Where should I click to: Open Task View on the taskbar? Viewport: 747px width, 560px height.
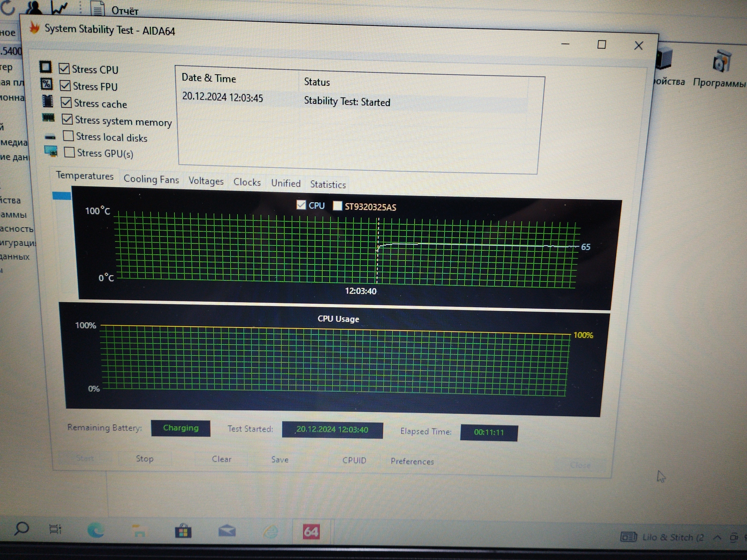click(x=55, y=529)
